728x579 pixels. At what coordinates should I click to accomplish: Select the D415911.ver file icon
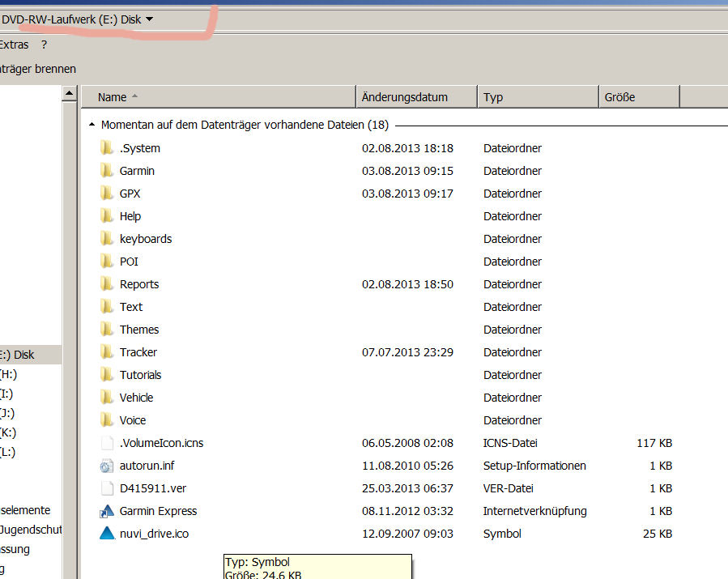click(107, 488)
